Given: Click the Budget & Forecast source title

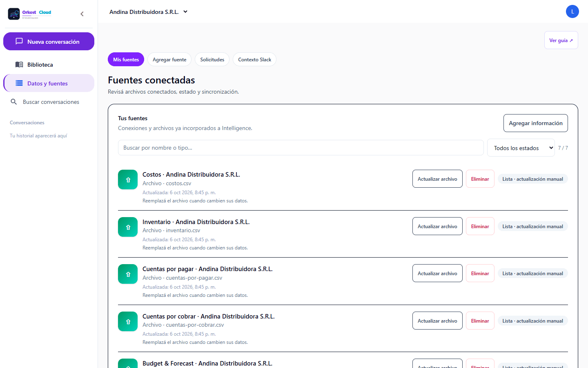Looking at the screenshot, I should (207, 364).
